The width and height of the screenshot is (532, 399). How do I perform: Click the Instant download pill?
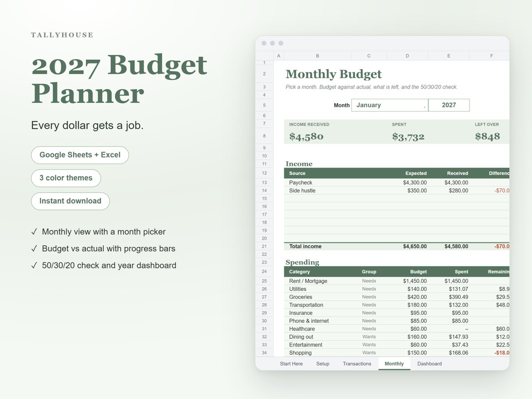click(70, 201)
